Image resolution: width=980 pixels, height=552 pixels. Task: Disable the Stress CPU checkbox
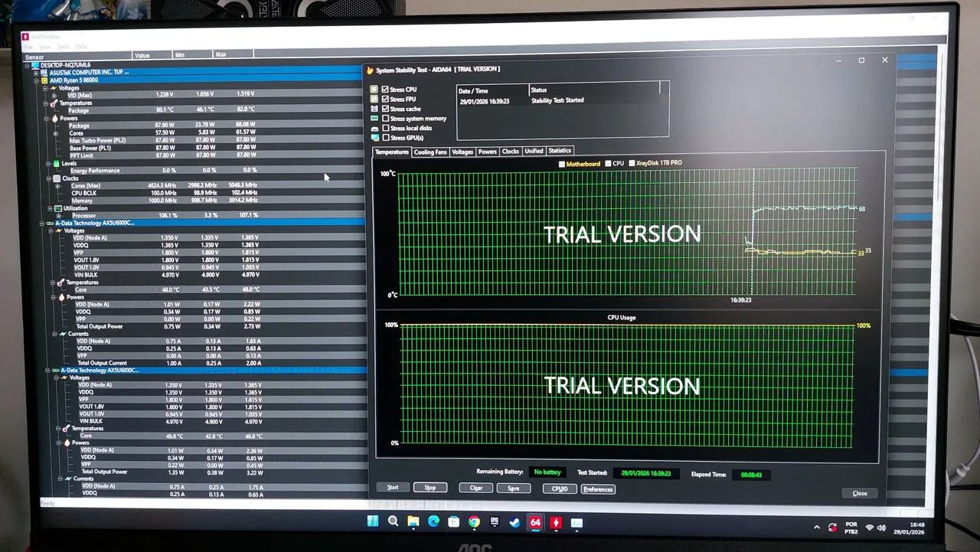pos(384,90)
